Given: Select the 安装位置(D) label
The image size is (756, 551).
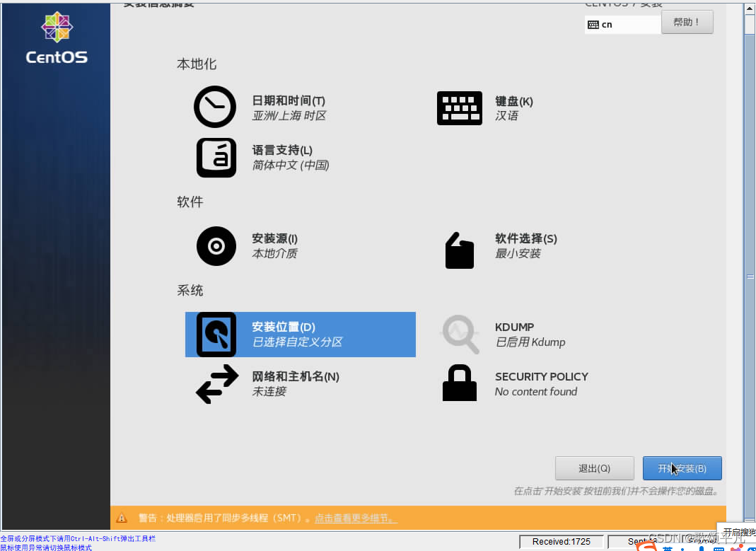Looking at the screenshot, I should click(x=284, y=327).
